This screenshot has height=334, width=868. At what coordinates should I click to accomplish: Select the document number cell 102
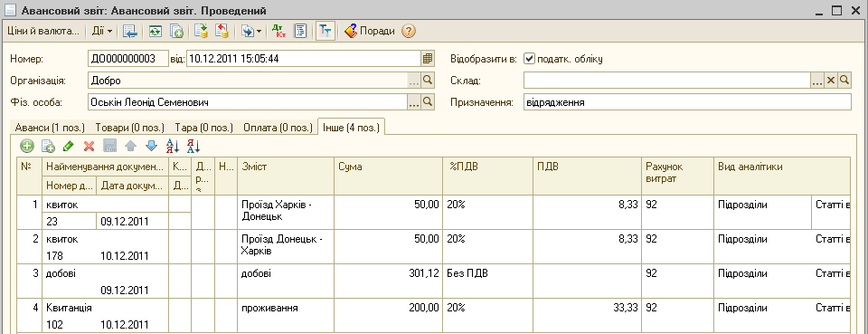(70, 324)
